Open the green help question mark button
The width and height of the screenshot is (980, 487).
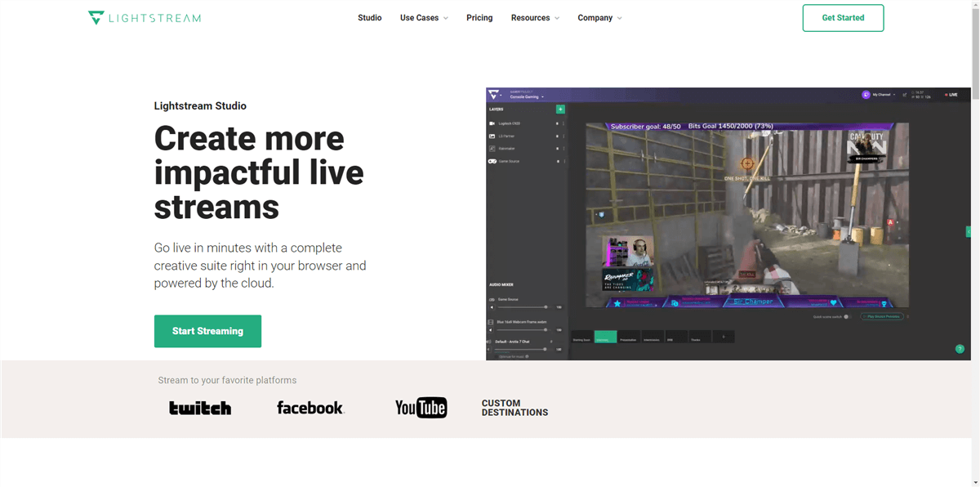coord(960,349)
